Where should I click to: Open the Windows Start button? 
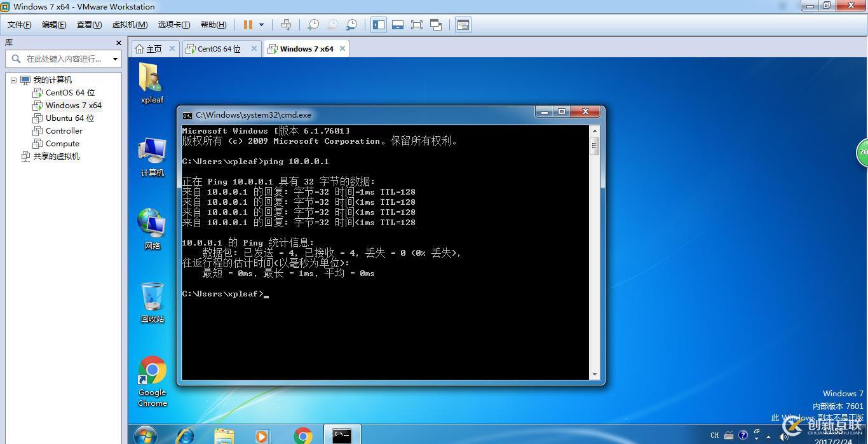click(146, 436)
